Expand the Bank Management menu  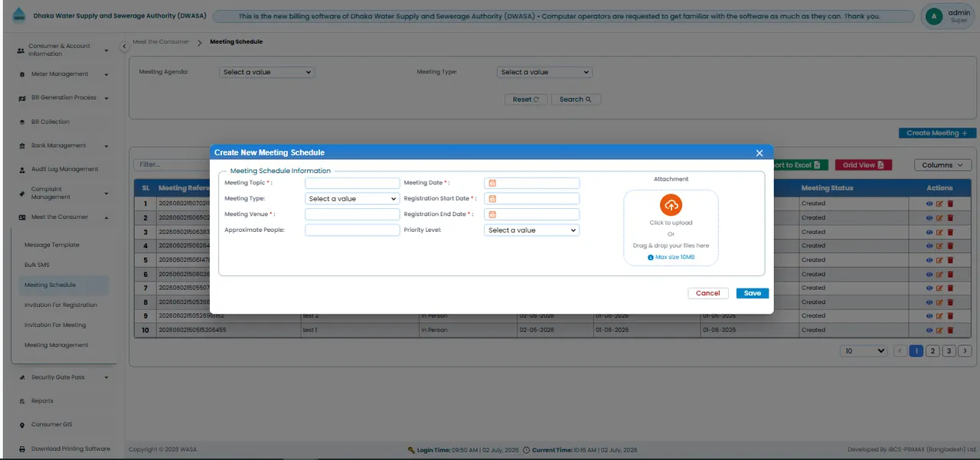pos(63,145)
